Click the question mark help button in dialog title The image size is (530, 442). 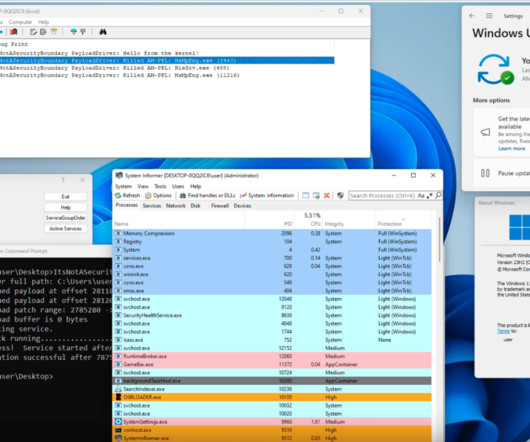click(63, 180)
